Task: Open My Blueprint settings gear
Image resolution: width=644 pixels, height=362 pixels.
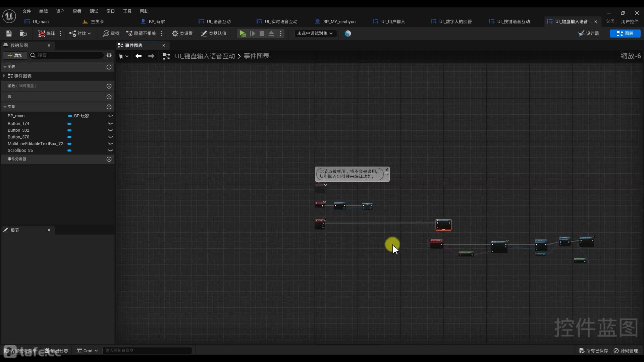Action: click(x=109, y=55)
